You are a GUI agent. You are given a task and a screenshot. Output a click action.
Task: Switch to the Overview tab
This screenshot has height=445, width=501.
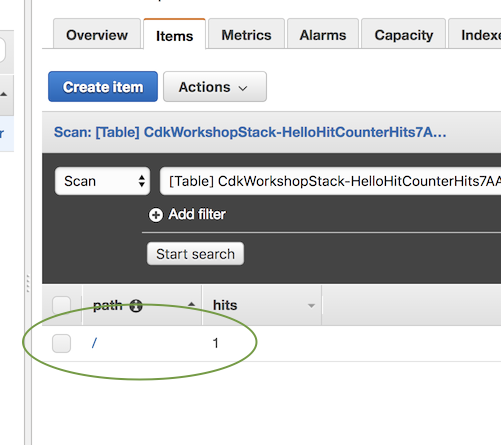[97, 34]
